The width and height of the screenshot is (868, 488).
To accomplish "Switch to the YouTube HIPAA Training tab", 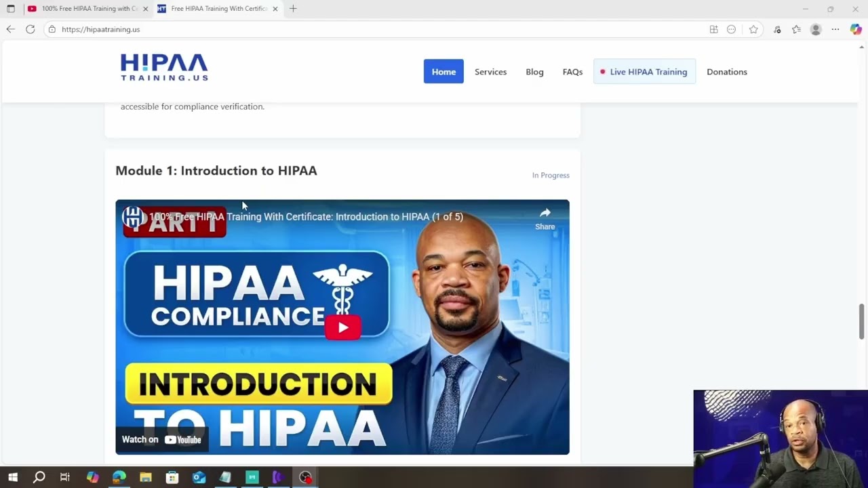I will 87,9.
